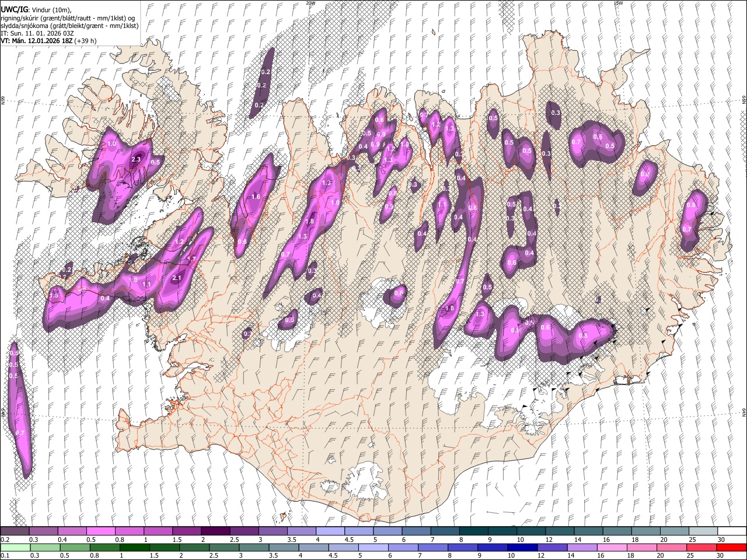
Task: Select the darkest purple swatch at upper legend 2
Action: coord(215,531)
